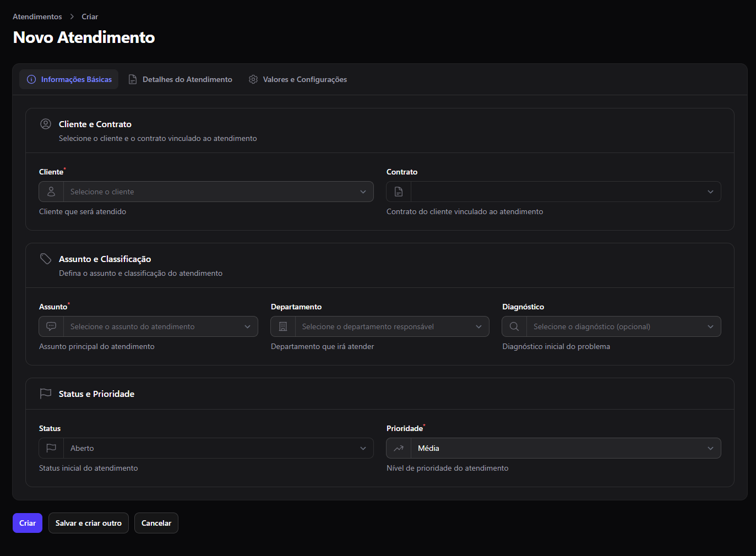Click the tag icon beside Assunto e Classificação
756x556 pixels.
(46, 259)
